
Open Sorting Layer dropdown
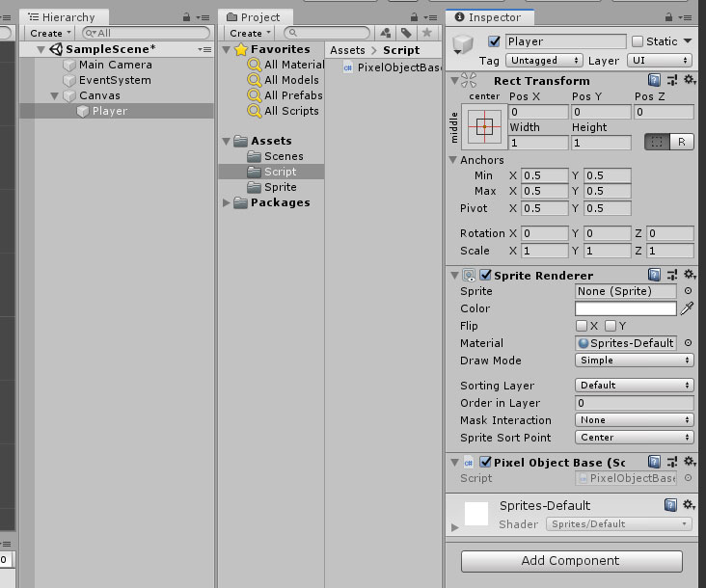(634, 386)
